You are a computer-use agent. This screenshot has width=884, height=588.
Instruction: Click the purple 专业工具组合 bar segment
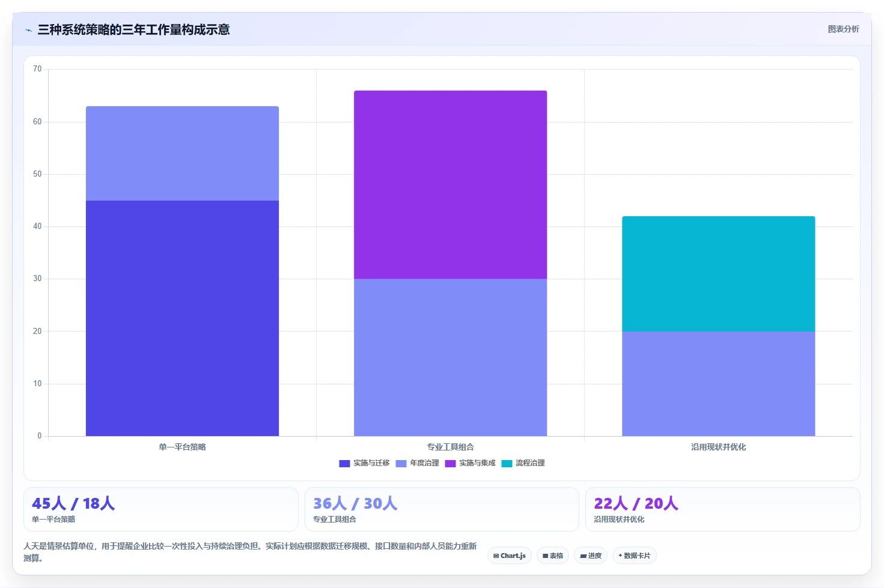[450, 184]
